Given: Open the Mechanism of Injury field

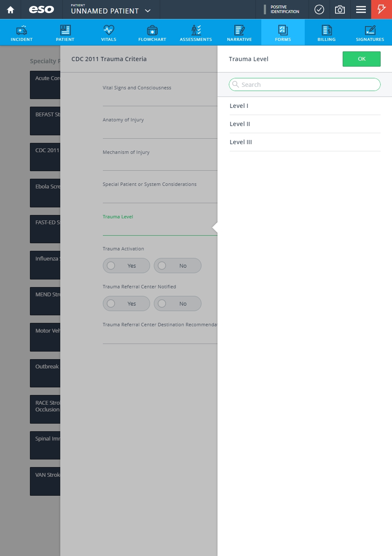Looking at the screenshot, I should [160, 159].
